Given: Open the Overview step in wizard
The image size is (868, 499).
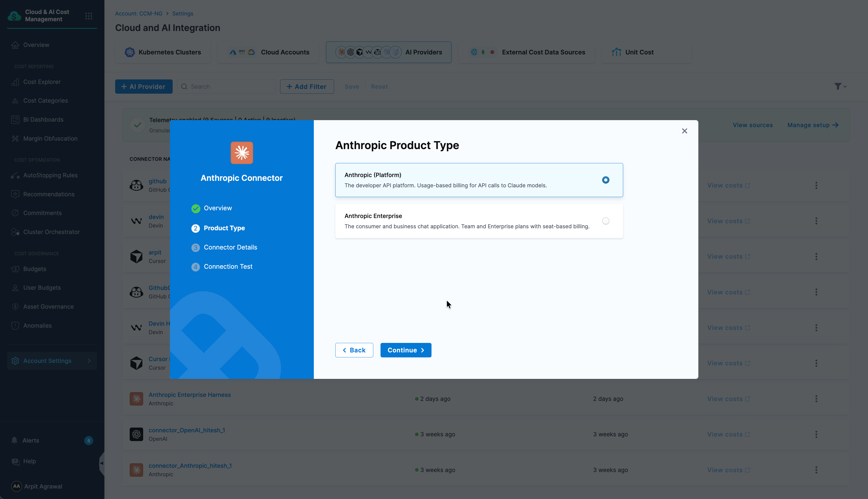Looking at the screenshot, I should (212, 208).
